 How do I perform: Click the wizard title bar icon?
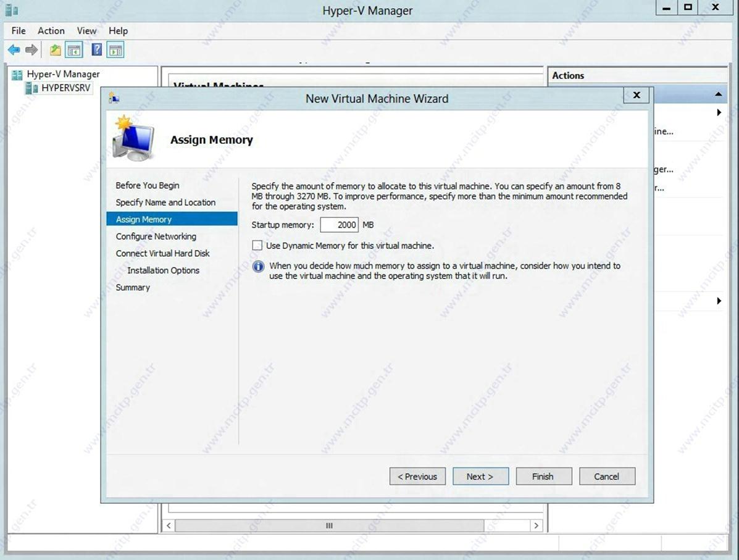tap(114, 98)
